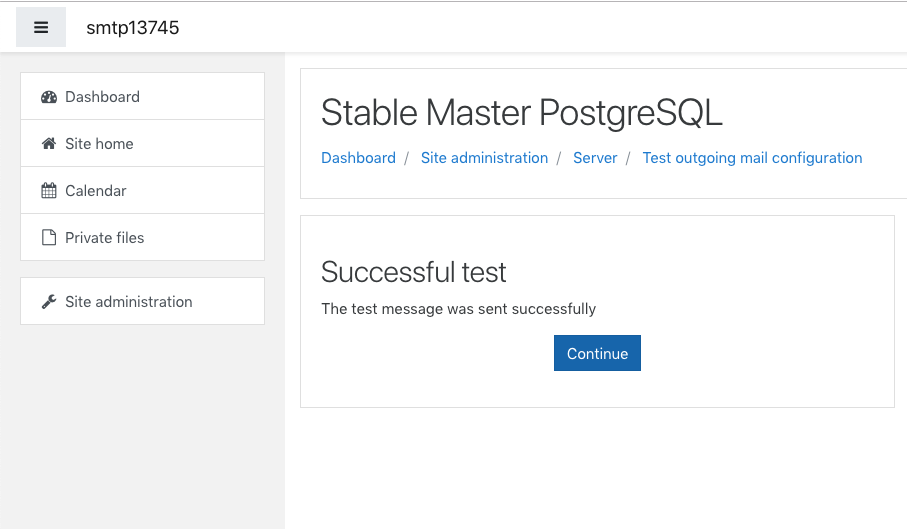Open Calendar from the side menu
Image resolution: width=907 pixels, height=529 pixels.
142,190
